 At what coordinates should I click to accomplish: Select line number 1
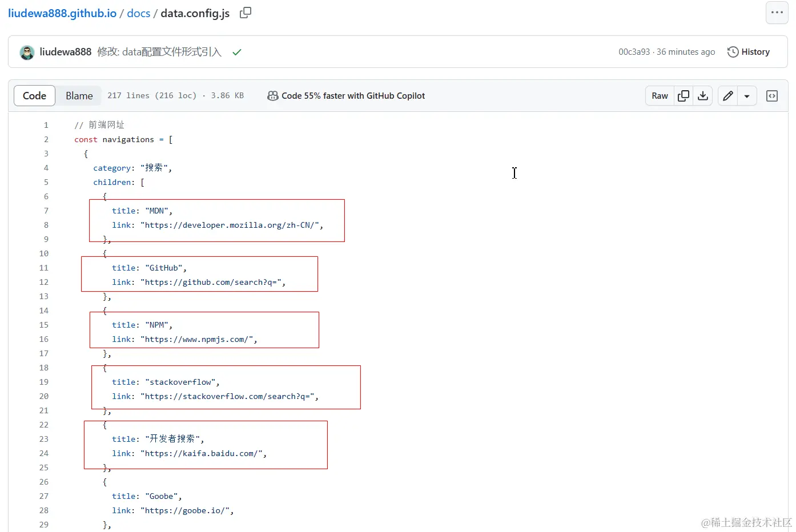[46, 125]
